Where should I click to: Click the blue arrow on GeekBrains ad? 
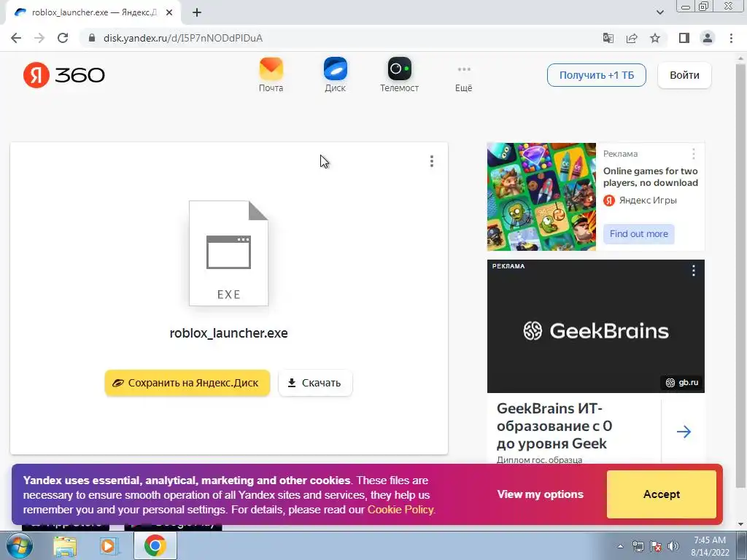[684, 432]
